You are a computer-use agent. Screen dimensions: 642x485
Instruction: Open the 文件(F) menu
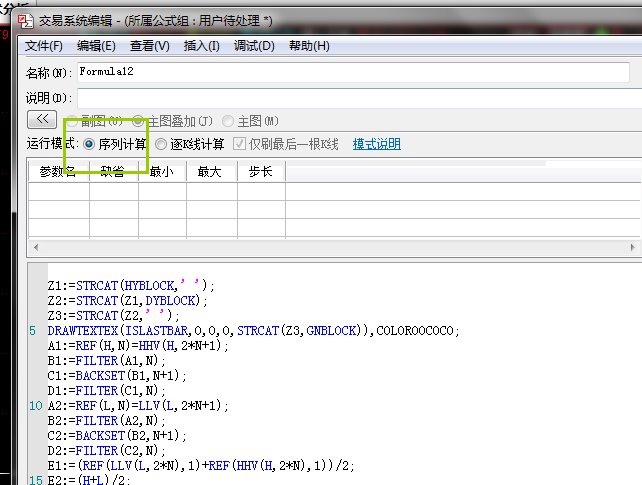[x=44, y=46]
